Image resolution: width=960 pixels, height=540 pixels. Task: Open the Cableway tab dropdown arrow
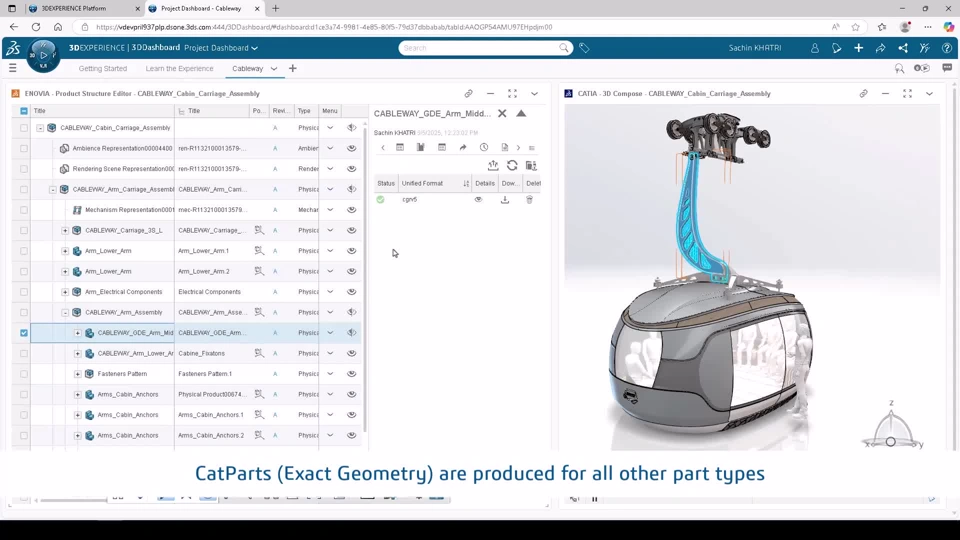tap(274, 69)
